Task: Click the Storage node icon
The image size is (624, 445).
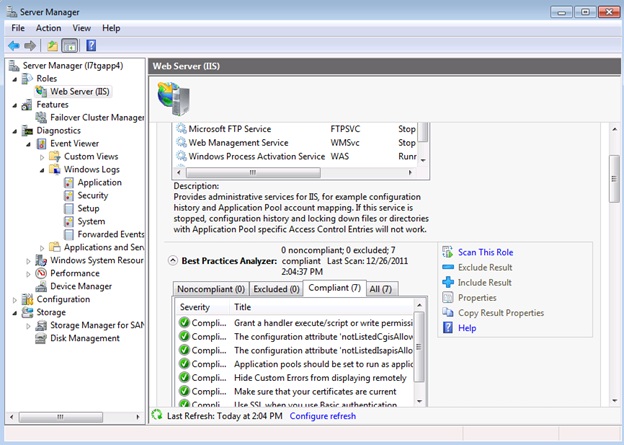Action: pos(27,312)
